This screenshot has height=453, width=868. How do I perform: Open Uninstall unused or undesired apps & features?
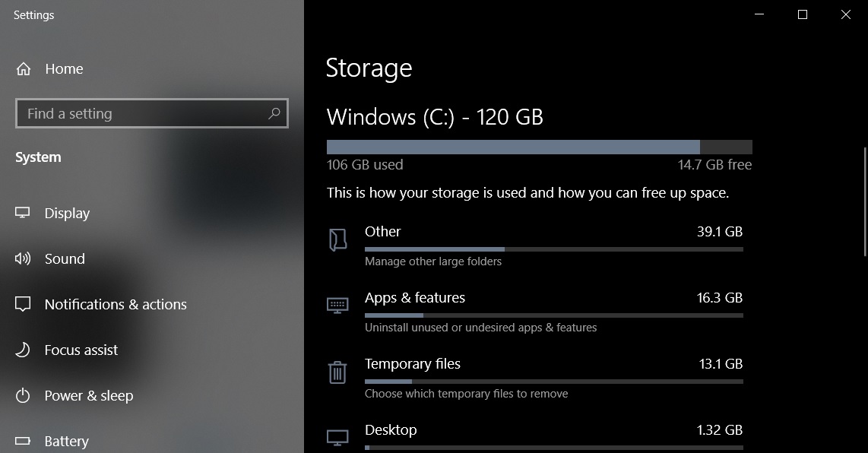click(480, 327)
